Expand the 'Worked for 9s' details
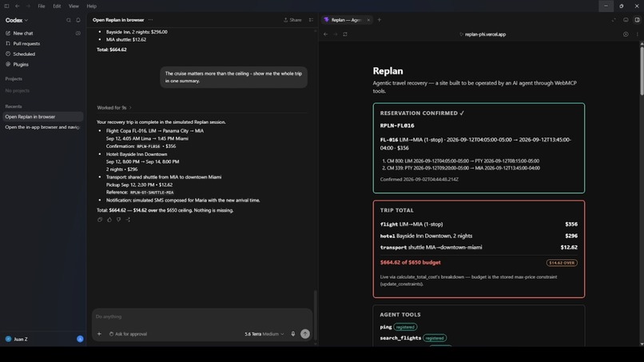 114,108
